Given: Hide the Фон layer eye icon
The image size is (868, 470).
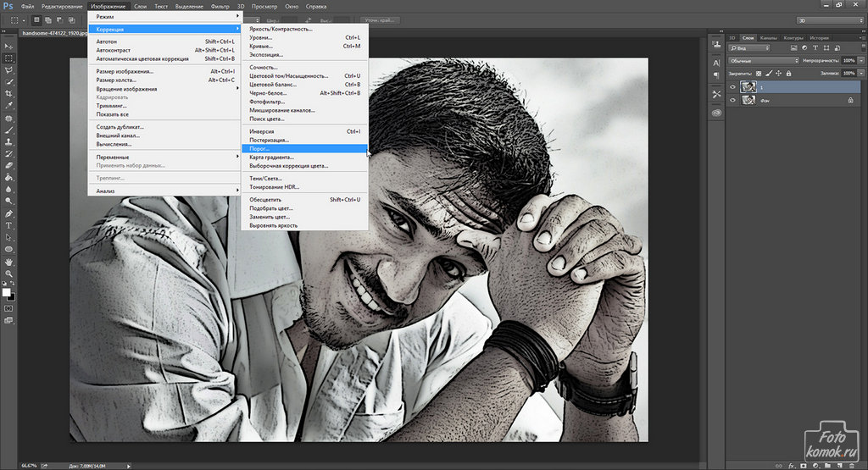Looking at the screenshot, I should [x=733, y=100].
